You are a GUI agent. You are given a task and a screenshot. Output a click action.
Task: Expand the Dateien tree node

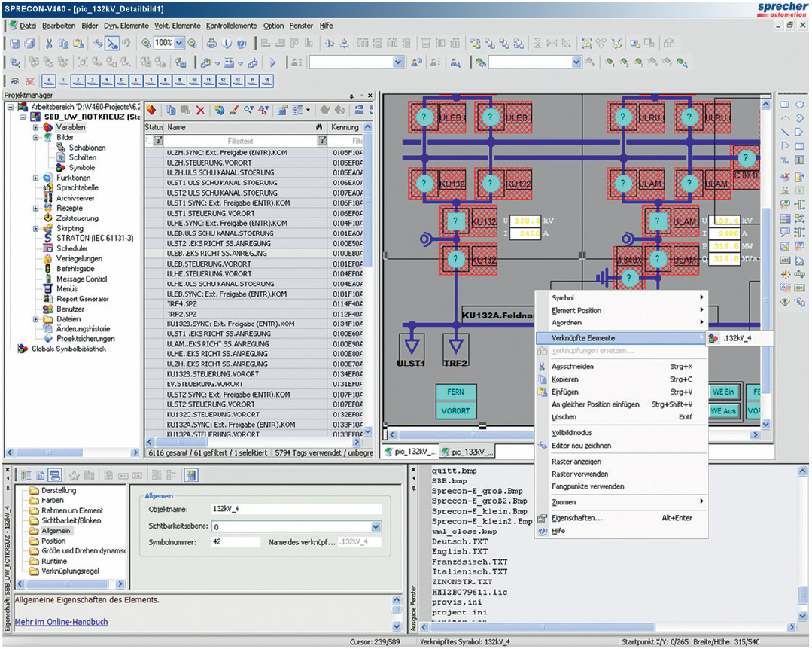35,319
